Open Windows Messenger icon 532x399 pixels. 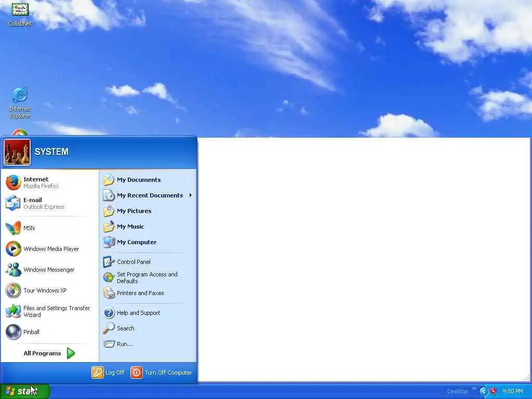pos(13,270)
